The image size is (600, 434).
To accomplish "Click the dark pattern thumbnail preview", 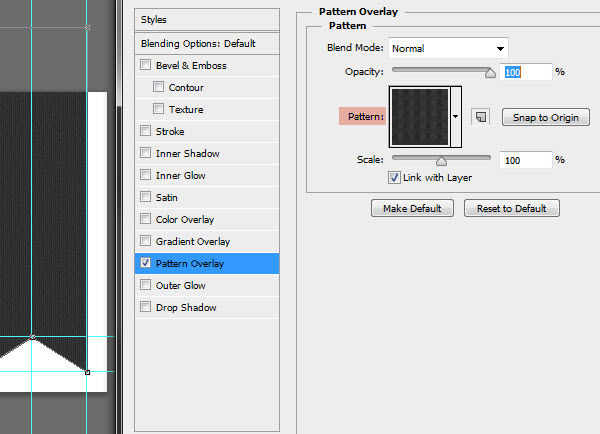I will pyautogui.click(x=420, y=117).
